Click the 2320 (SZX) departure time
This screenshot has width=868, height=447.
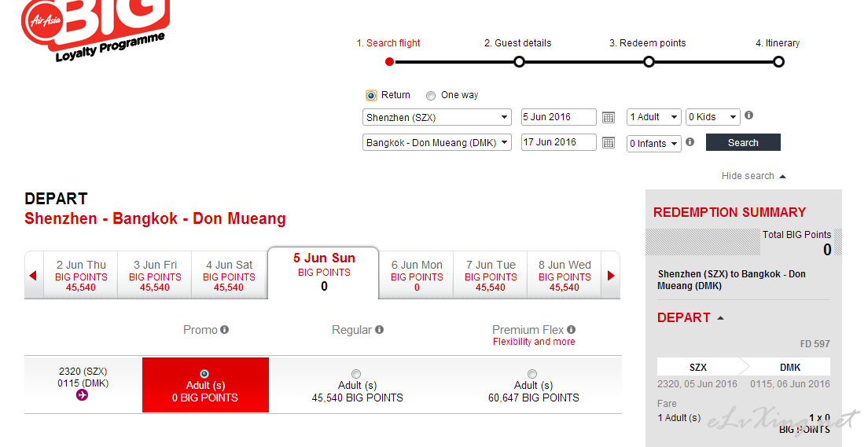click(x=83, y=372)
